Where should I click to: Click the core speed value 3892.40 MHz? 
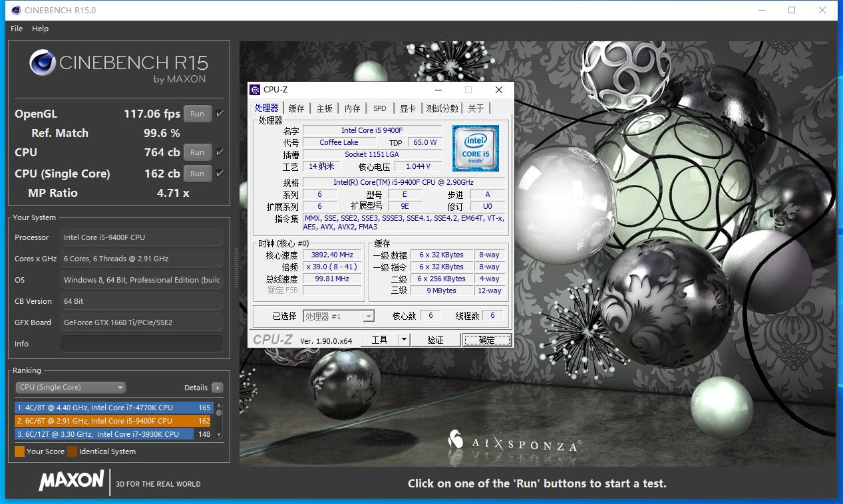[332, 255]
